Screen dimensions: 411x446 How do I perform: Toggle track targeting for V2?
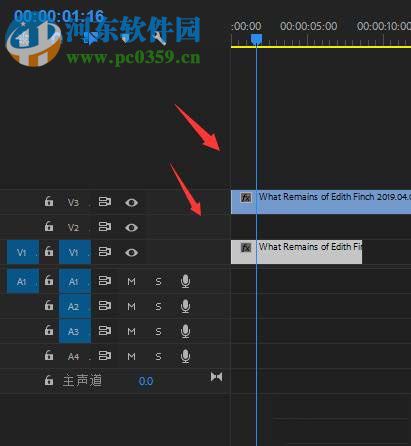[75, 227]
